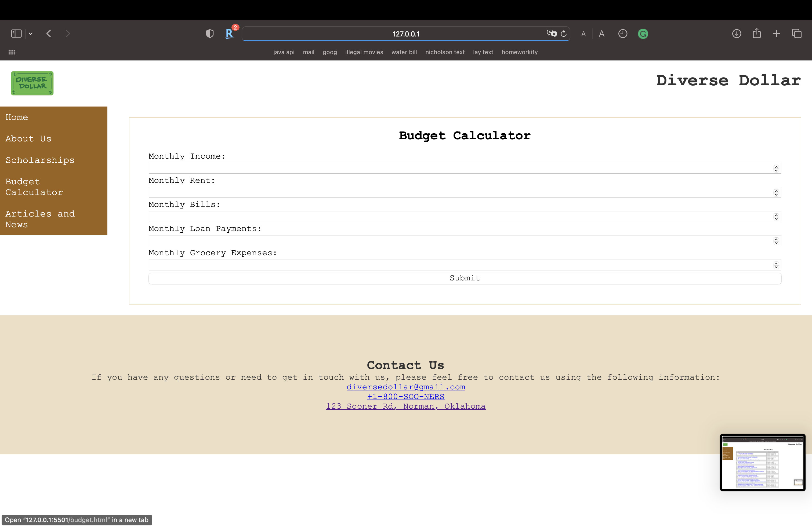Adjust the Monthly Bills stepper
This screenshot has height=527, width=812.
776,217
